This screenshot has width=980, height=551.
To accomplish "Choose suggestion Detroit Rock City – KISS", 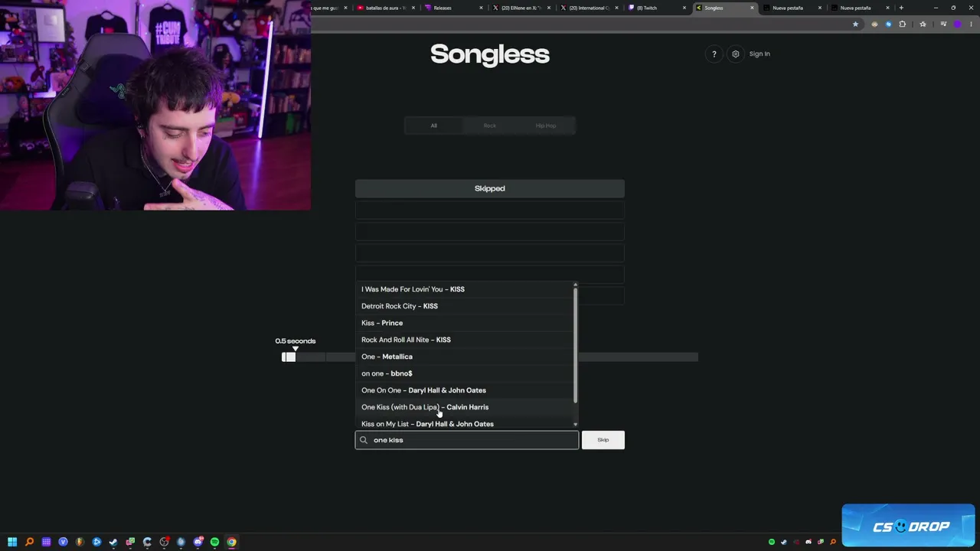I will click(466, 306).
